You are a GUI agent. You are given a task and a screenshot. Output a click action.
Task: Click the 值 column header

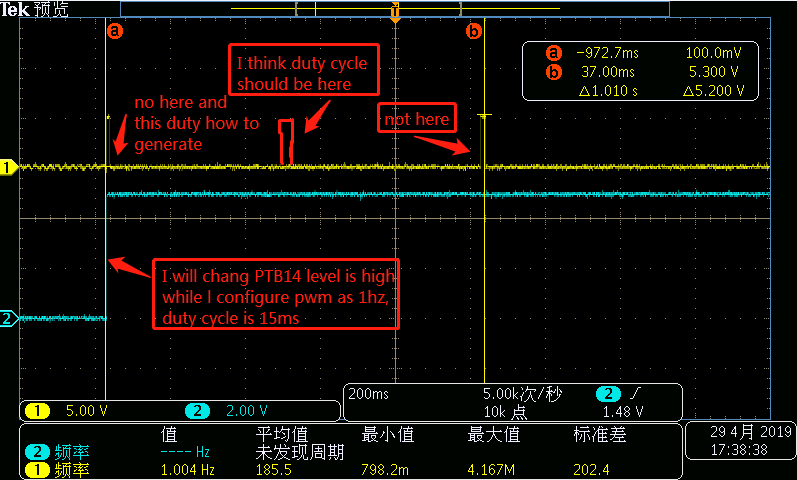point(169,435)
